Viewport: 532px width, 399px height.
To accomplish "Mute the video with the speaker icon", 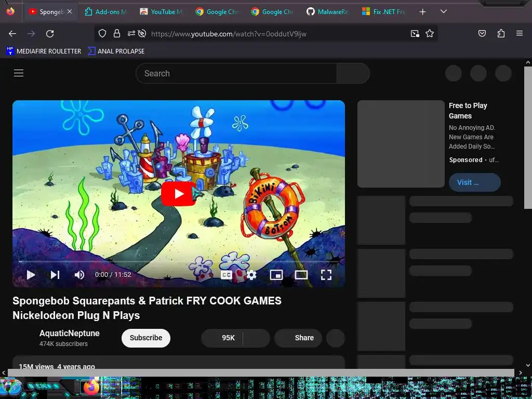I will click(x=79, y=275).
